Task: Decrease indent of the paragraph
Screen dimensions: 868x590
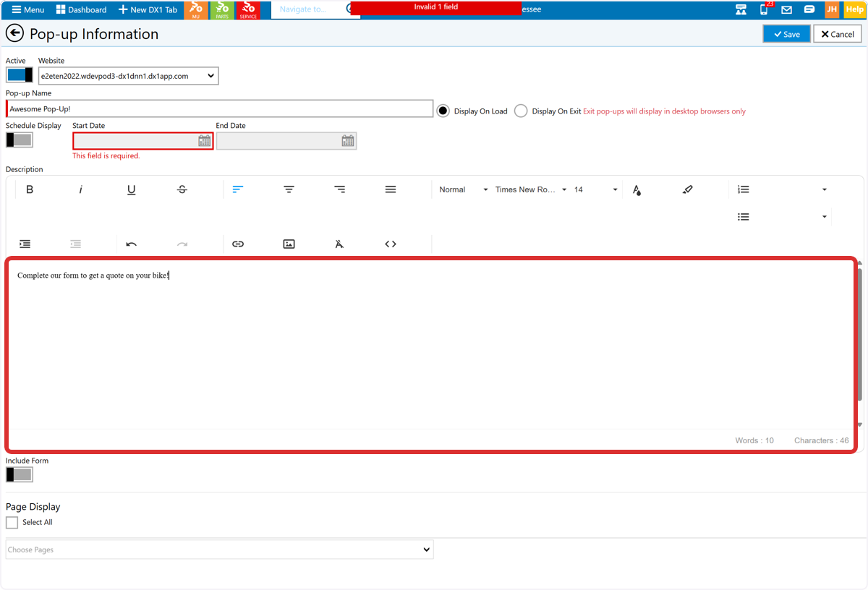Action: pos(75,244)
